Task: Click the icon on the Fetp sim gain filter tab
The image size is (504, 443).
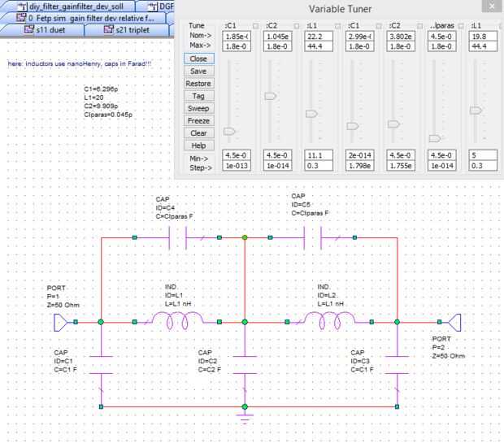Action: pyautogui.click(x=21, y=18)
